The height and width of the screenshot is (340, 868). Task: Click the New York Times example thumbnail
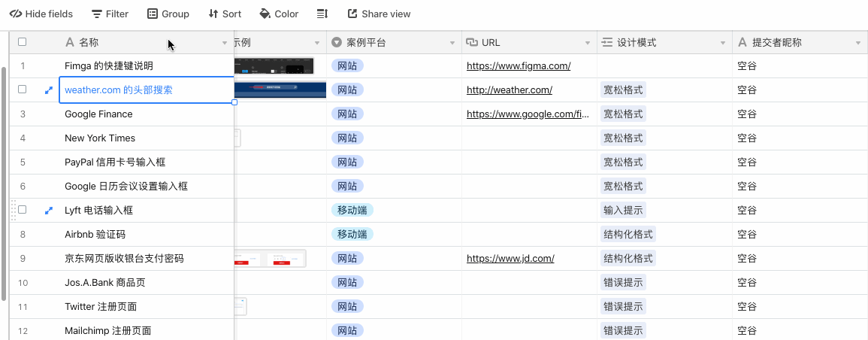point(238,138)
